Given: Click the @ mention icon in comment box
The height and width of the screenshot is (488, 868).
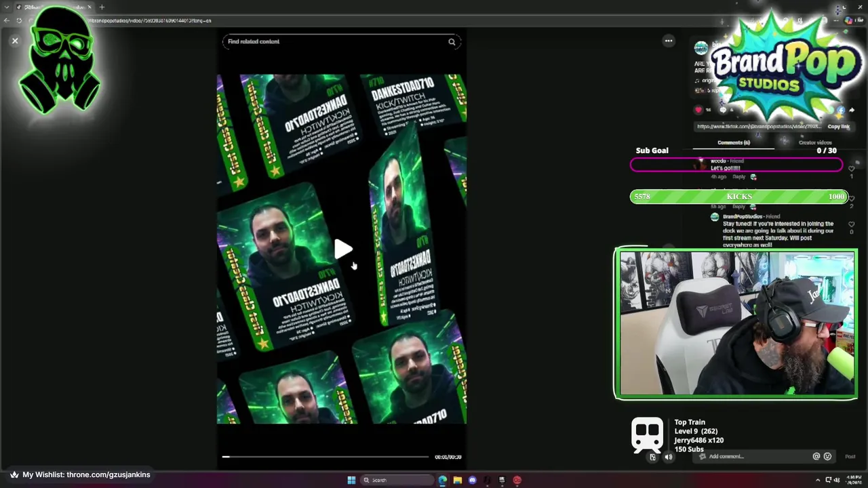Looking at the screenshot, I should click(x=816, y=457).
